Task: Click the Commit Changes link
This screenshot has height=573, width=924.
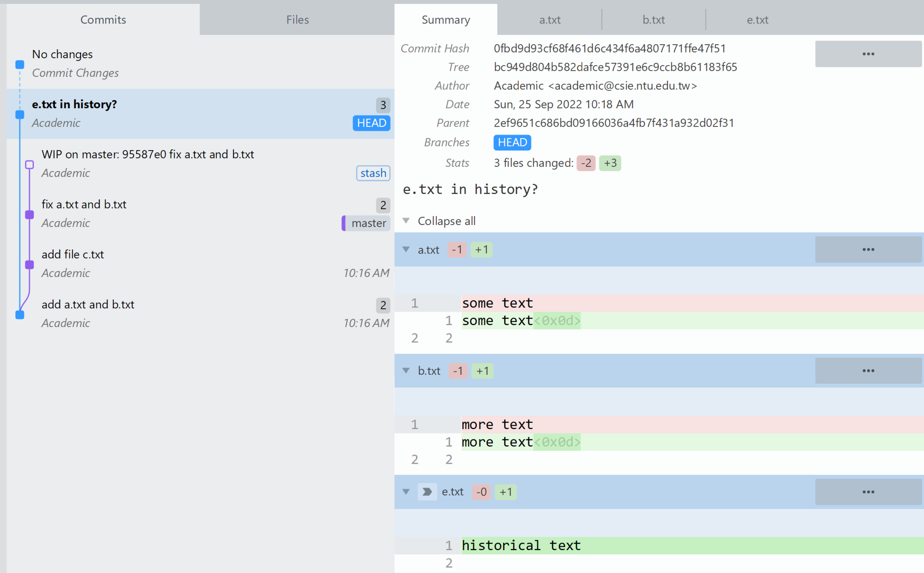Action: (75, 73)
